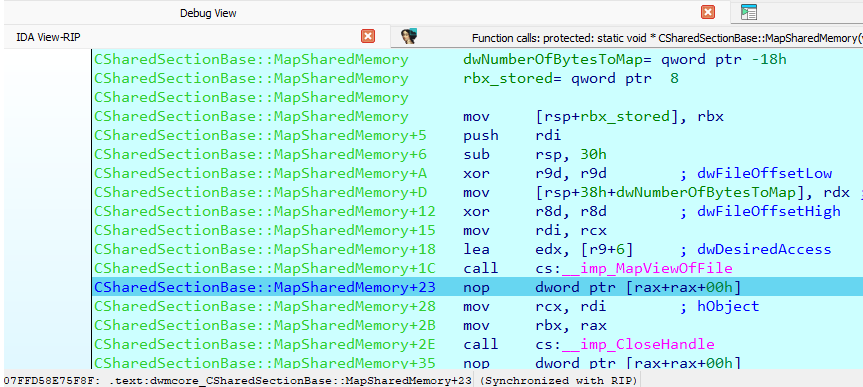Select the 'mov rdi, rcx' instruction
This screenshot has width=863, height=387.
click(x=535, y=231)
